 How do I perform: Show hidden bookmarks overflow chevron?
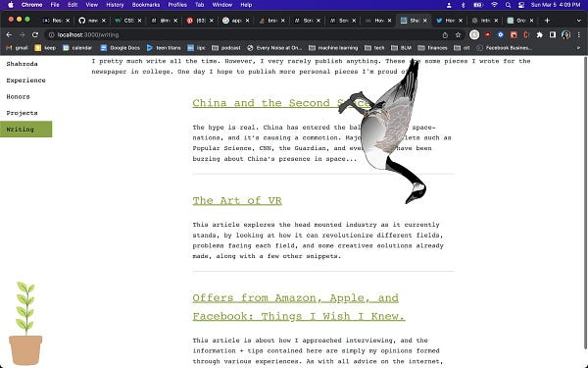click(578, 48)
